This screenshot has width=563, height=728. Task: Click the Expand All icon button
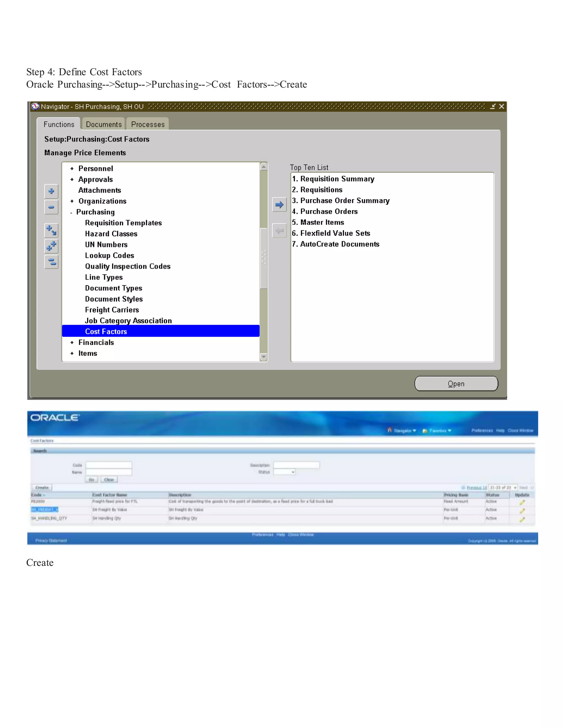(x=51, y=246)
